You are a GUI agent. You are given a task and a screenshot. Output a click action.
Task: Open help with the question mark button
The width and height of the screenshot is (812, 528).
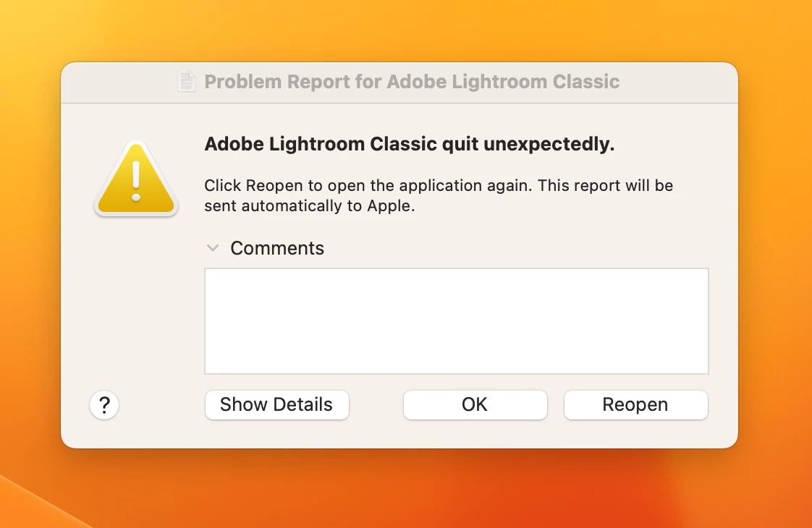click(104, 405)
